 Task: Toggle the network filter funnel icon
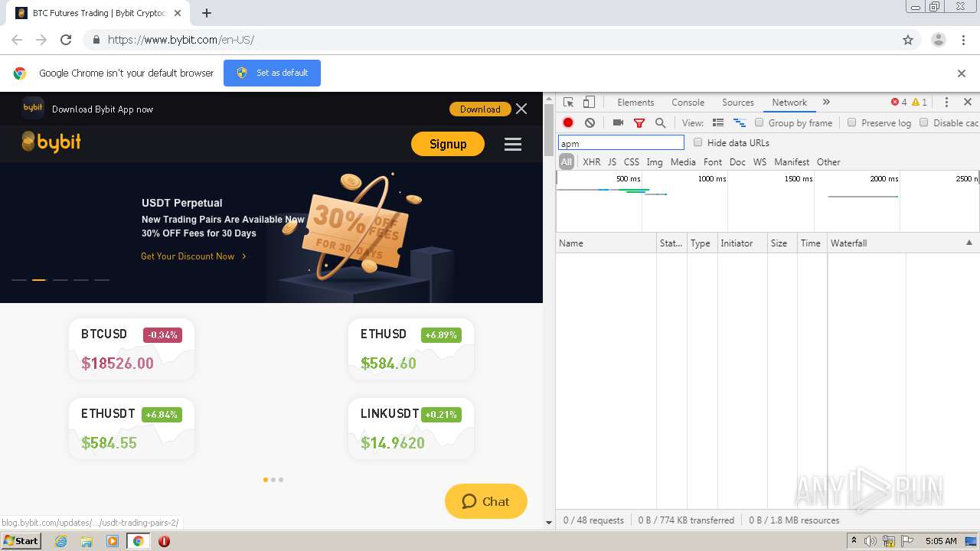(639, 122)
